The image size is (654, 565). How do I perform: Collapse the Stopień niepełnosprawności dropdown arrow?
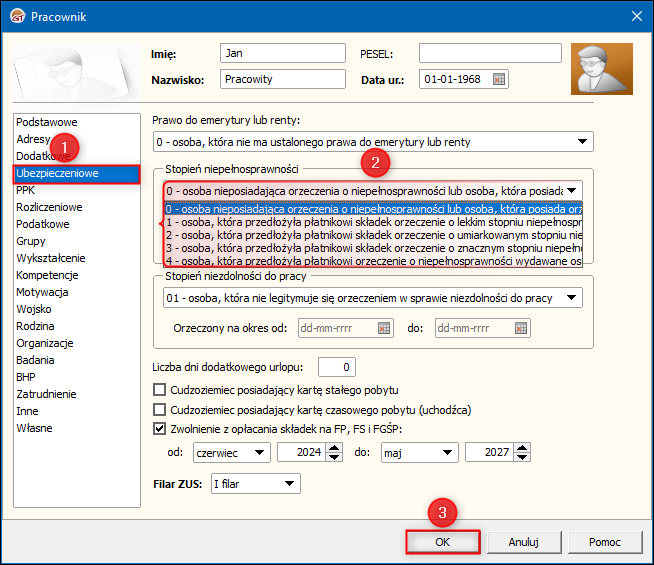pos(571,191)
